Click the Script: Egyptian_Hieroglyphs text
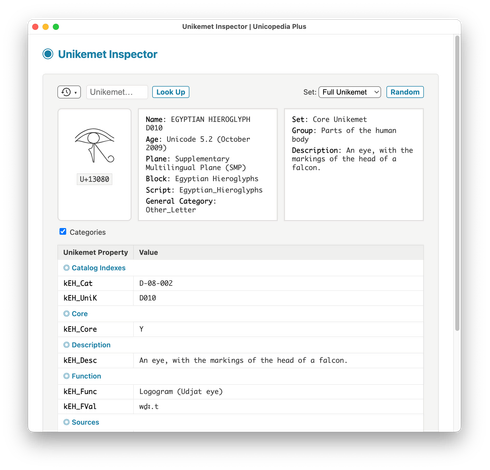 (x=204, y=190)
